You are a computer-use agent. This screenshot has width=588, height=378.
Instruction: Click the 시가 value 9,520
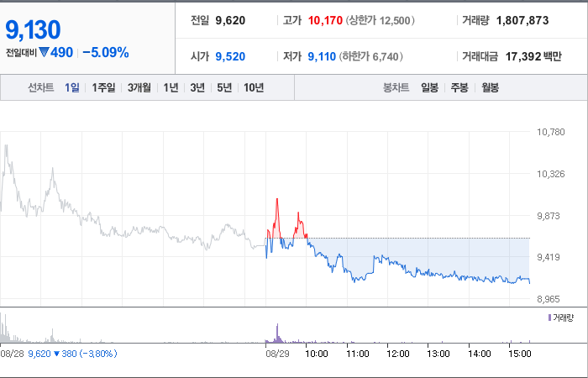(x=230, y=56)
